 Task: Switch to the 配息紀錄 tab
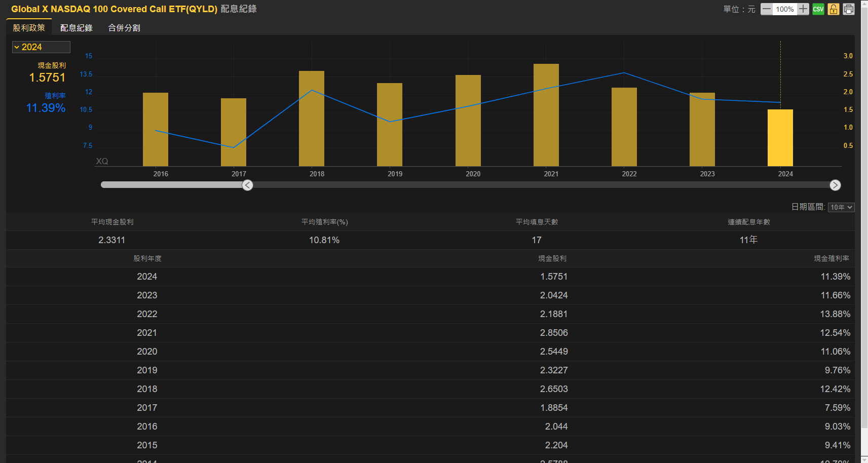point(77,28)
